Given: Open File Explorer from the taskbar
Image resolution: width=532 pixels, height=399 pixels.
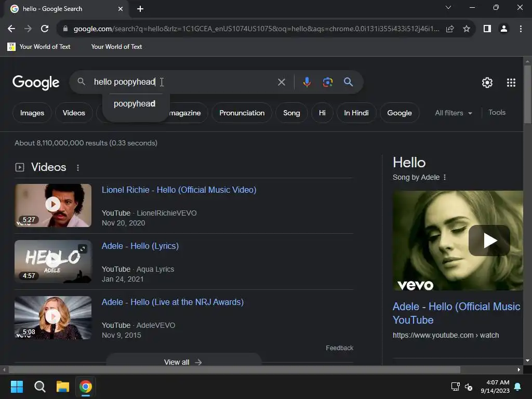Looking at the screenshot, I should (x=63, y=387).
